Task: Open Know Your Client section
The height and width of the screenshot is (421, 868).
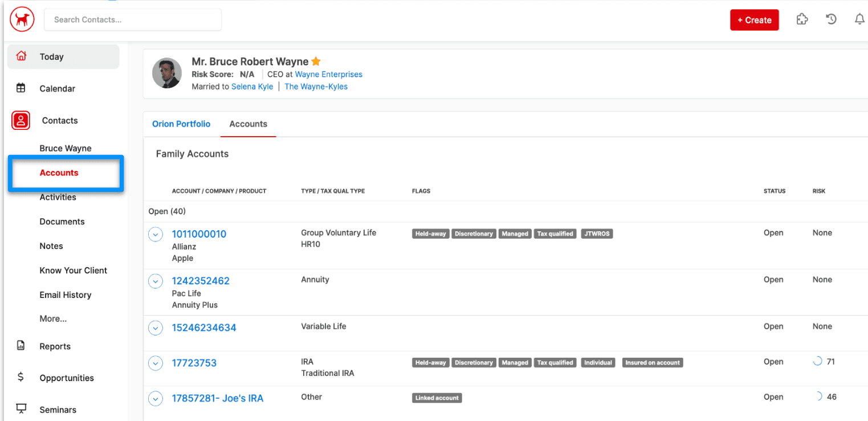Action: click(74, 271)
